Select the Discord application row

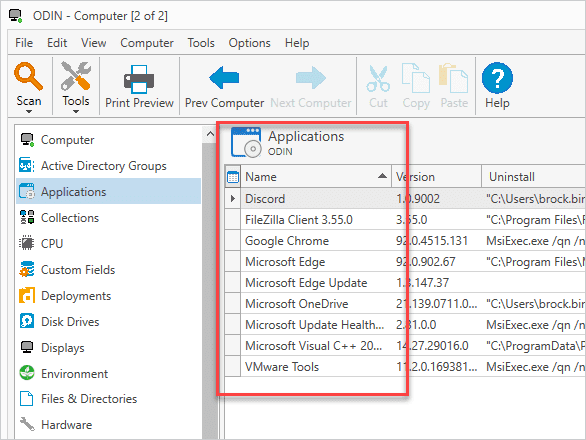pyautogui.click(x=405, y=199)
